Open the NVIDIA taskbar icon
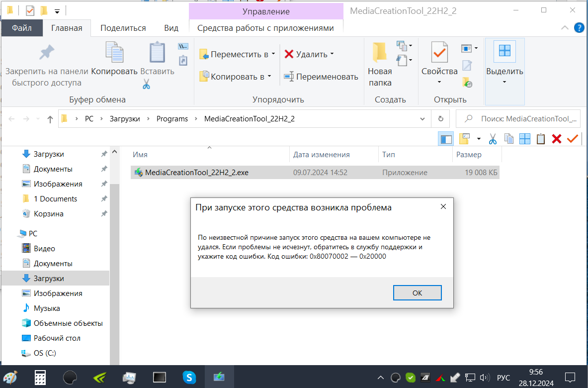This screenshot has width=588, height=388. (x=100, y=377)
